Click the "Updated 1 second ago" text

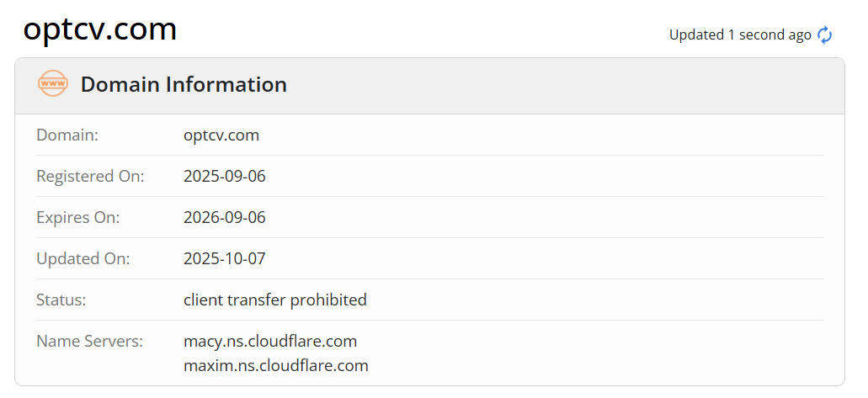click(739, 34)
